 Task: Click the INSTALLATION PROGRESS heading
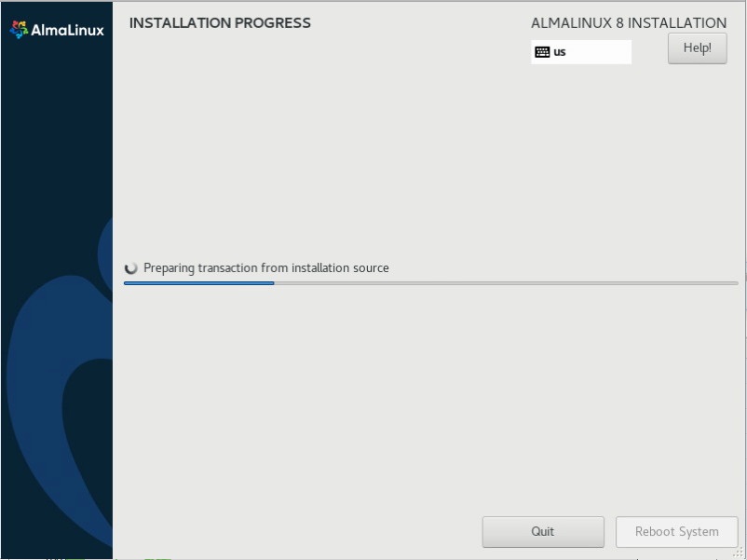pyautogui.click(x=220, y=23)
